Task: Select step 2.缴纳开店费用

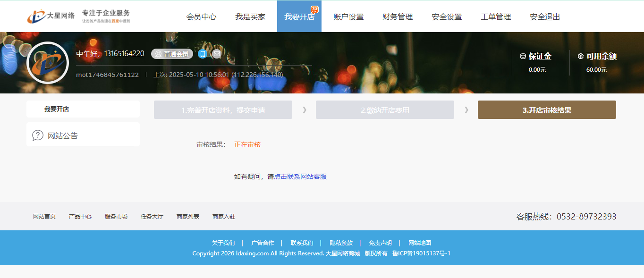Action: (385, 110)
